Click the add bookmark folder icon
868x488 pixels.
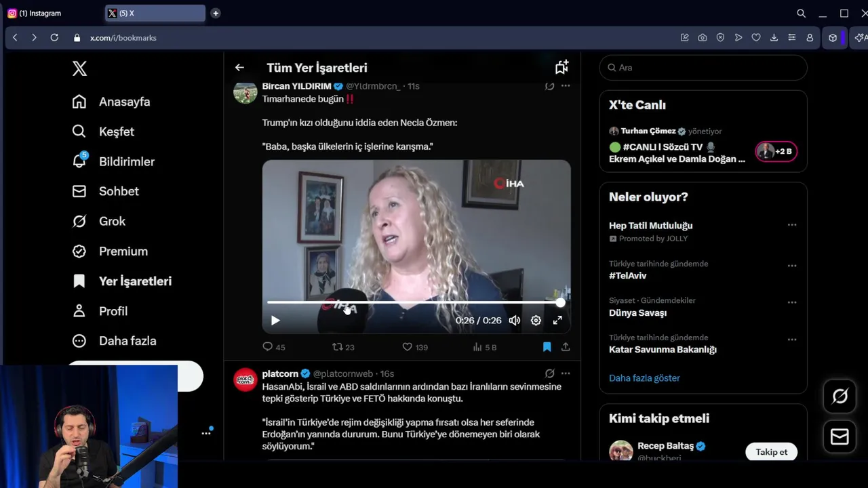pos(561,67)
